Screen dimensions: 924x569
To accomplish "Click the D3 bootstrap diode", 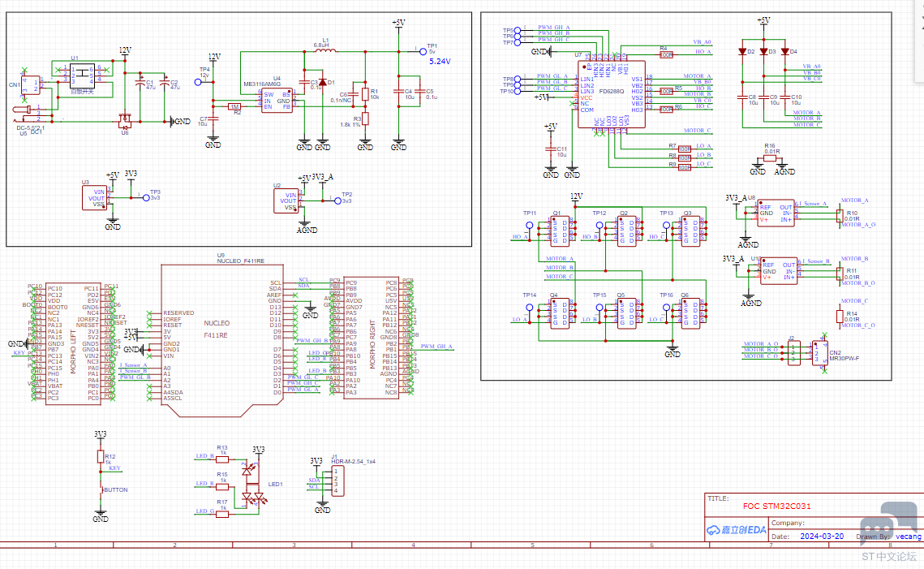I will (763, 52).
